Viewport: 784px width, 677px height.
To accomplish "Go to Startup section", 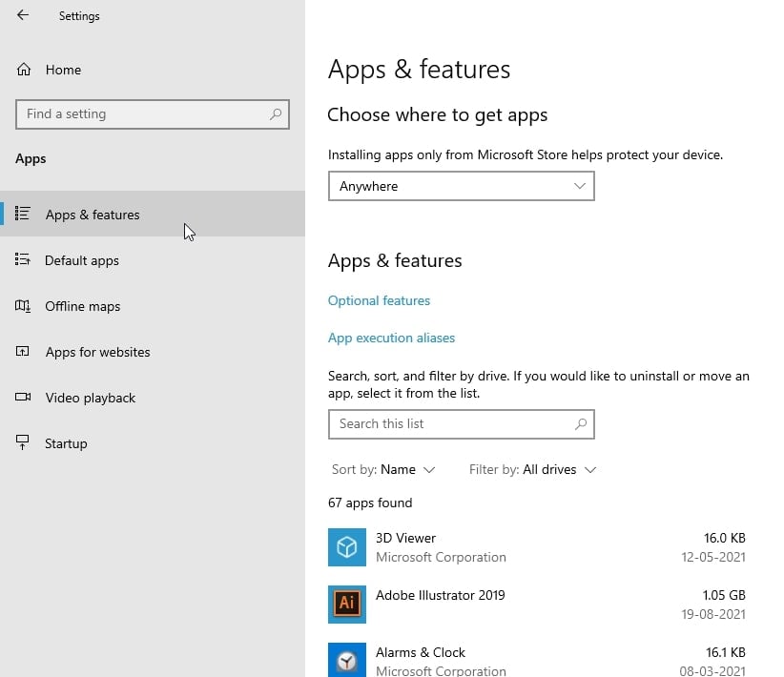I will (153, 443).
